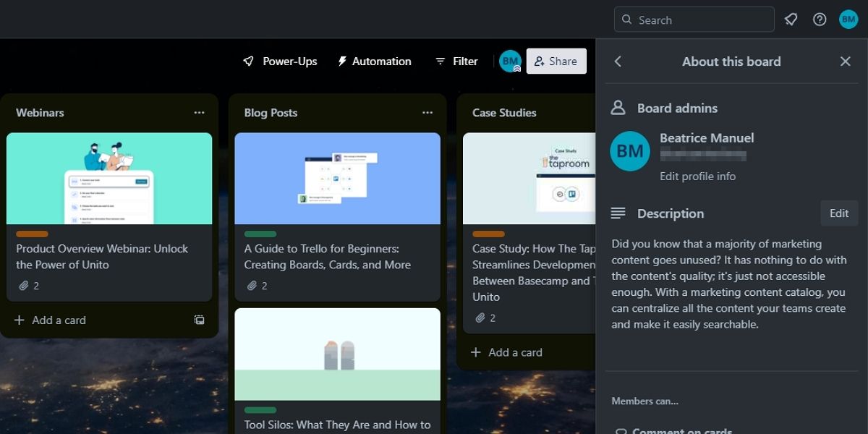
Task: Close the About this board panel
Action: click(846, 61)
